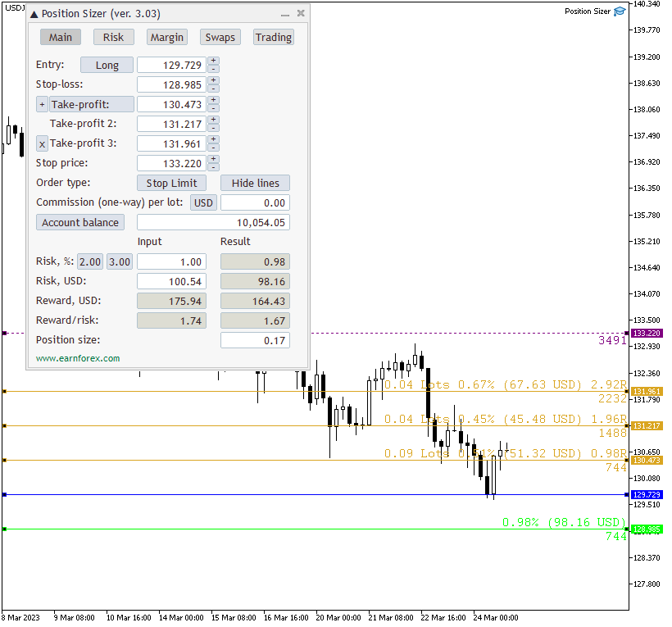
Task: Toggle commission currency via the USD button
Action: click(x=203, y=202)
